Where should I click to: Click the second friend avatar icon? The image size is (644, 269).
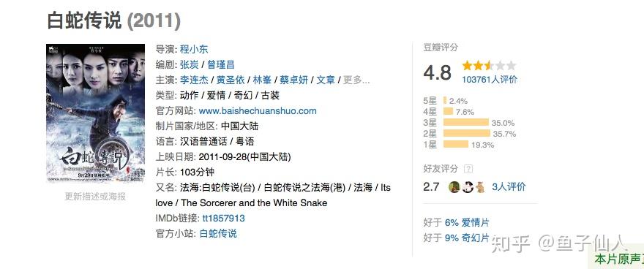pyautogui.click(x=468, y=187)
